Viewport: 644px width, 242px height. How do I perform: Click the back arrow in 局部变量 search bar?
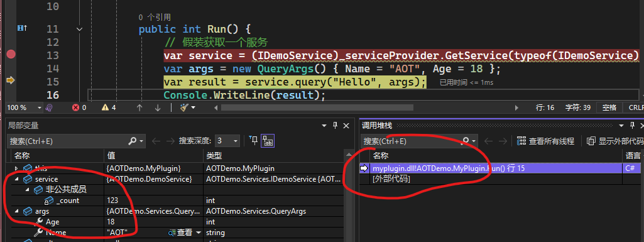(156, 141)
